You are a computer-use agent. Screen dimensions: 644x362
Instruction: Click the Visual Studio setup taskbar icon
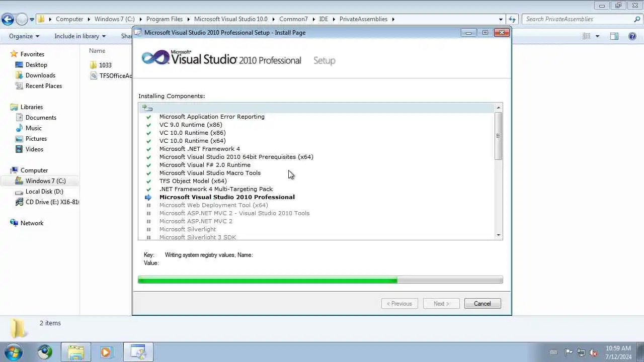click(138, 352)
